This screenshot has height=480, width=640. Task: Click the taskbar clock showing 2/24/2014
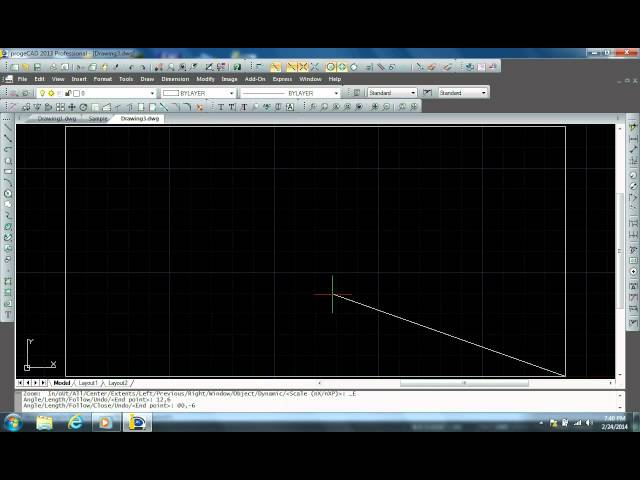click(614, 422)
